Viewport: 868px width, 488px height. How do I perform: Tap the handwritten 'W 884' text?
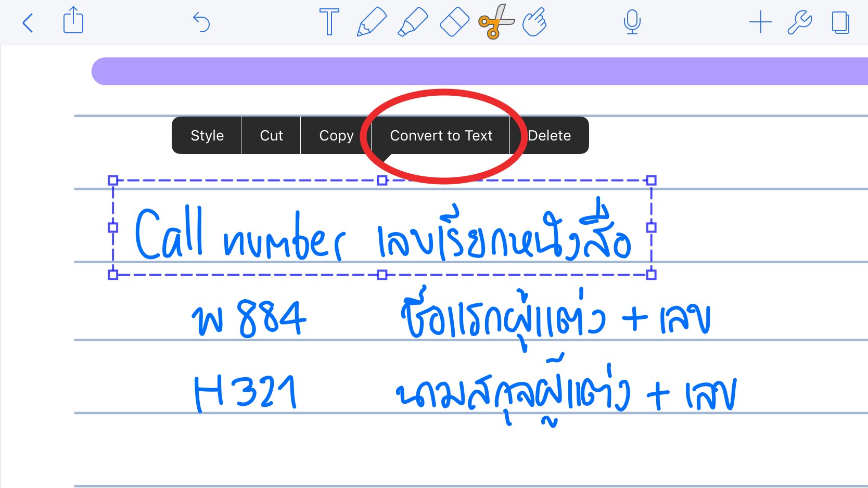[x=249, y=317]
